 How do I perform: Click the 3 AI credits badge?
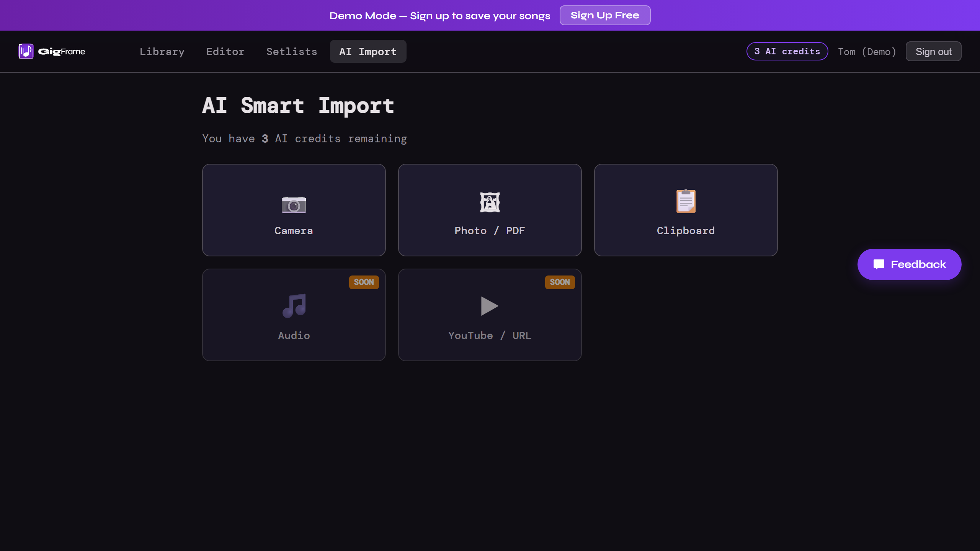coord(787,51)
